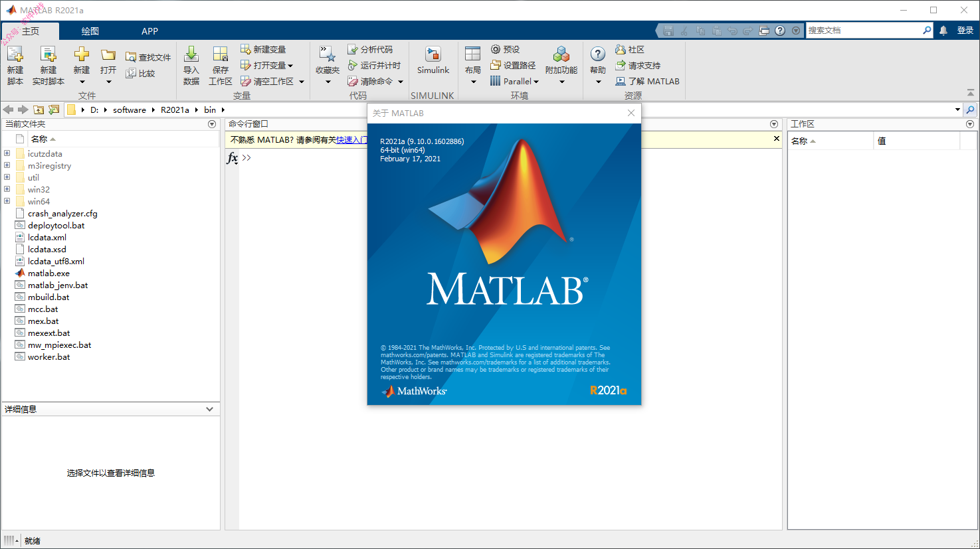Viewport: 980px width, 549px height.
Task: Click the software segment in the address path
Action: [x=130, y=110]
